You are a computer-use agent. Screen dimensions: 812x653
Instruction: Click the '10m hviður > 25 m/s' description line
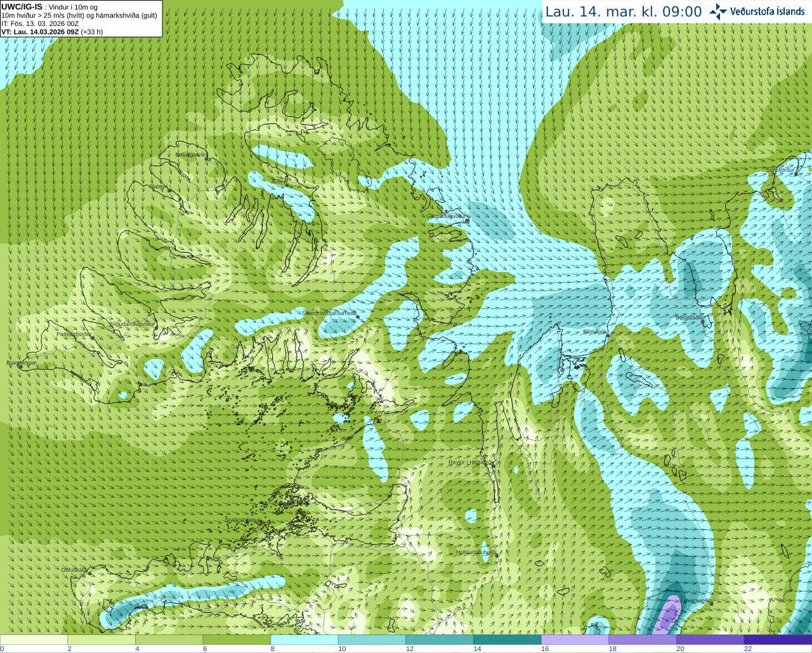(79, 15)
